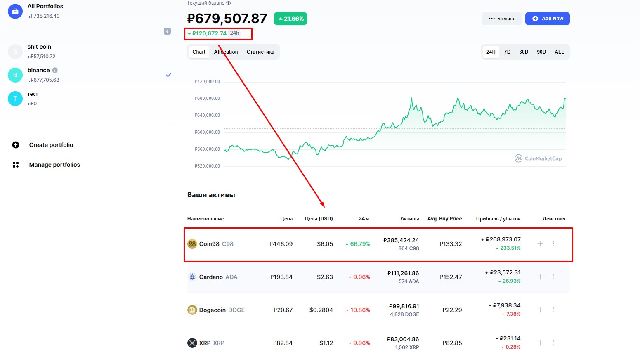Image resolution: width=640 pixels, height=364 pixels.
Task: Select the 90D time range
Action: (x=541, y=52)
